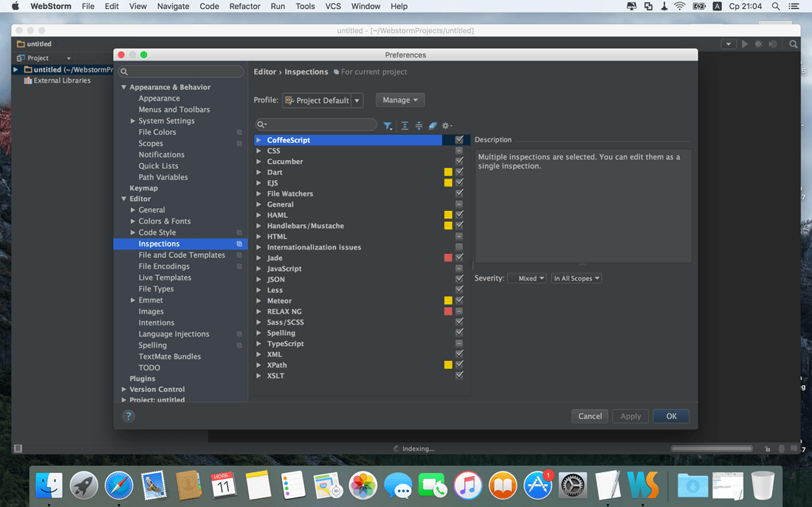Open the In All Scopes dropdown
The width and height of the screenshot is (812, 507).
pyautogui.click(x=577, y=278)
